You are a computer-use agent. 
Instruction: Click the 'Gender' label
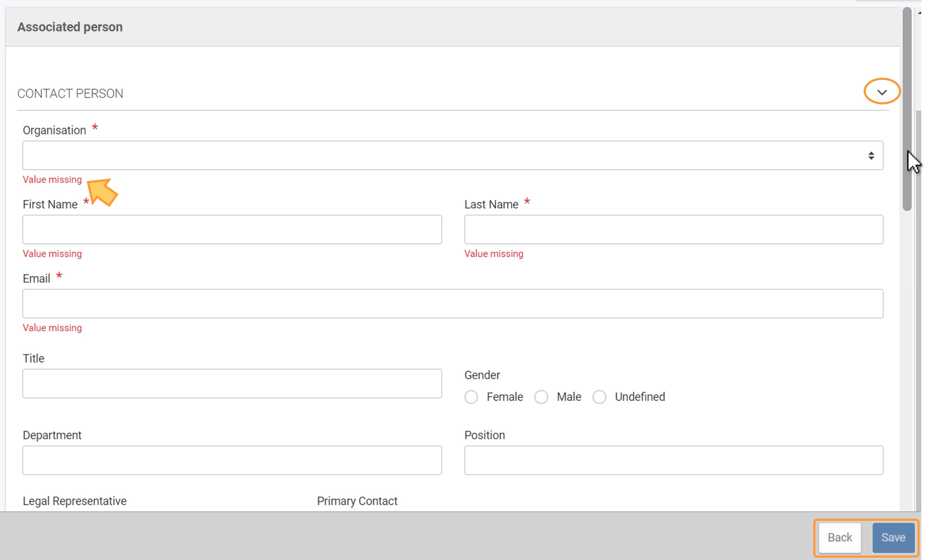pyautogui.click(x=482, y=375)
